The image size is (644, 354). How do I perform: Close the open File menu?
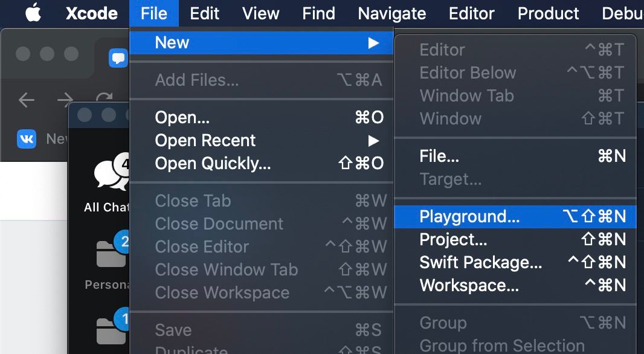point(153,13)
